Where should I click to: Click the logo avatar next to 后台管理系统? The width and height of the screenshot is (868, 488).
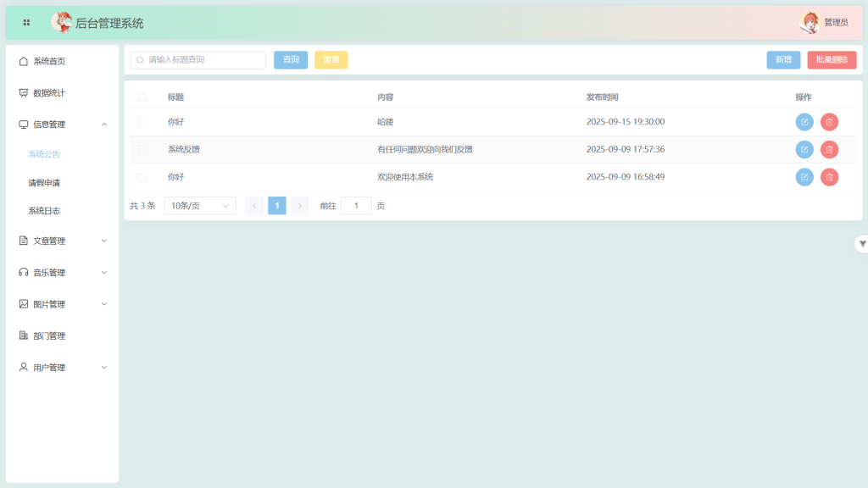point(61,23)
